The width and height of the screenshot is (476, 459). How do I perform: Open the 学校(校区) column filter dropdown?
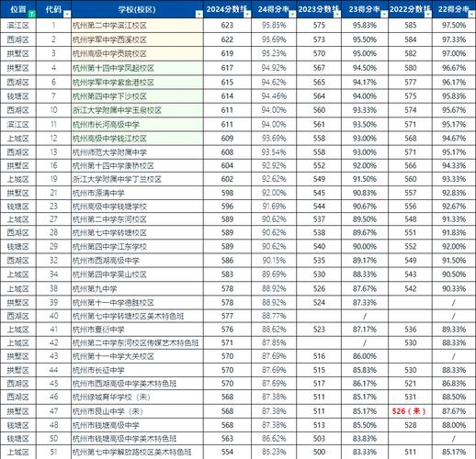coord(199,14)
